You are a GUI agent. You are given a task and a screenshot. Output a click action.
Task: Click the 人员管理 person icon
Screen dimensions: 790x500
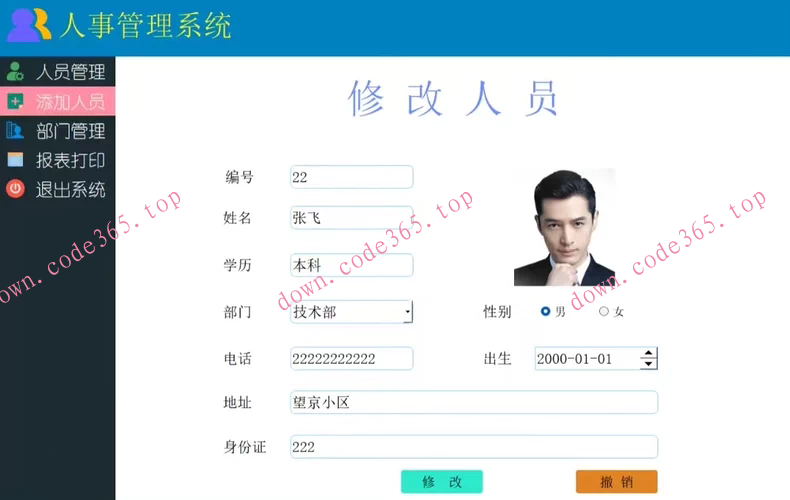click(x=15, y=72)
